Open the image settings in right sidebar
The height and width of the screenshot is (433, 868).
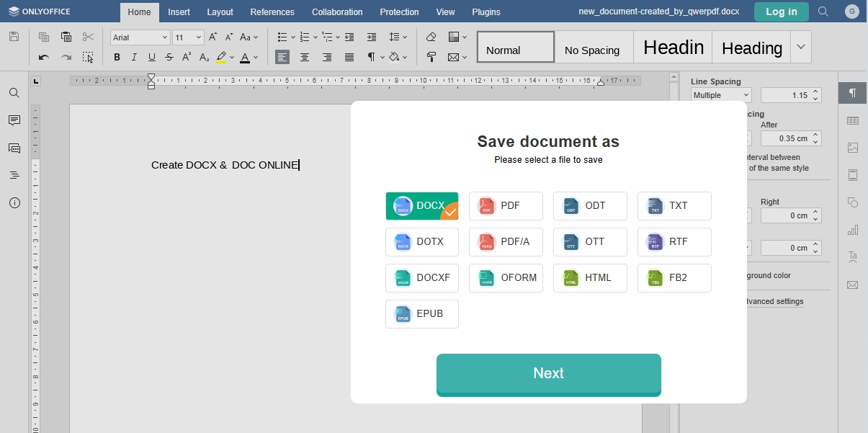pyautogui.click(x=853, y=148)
